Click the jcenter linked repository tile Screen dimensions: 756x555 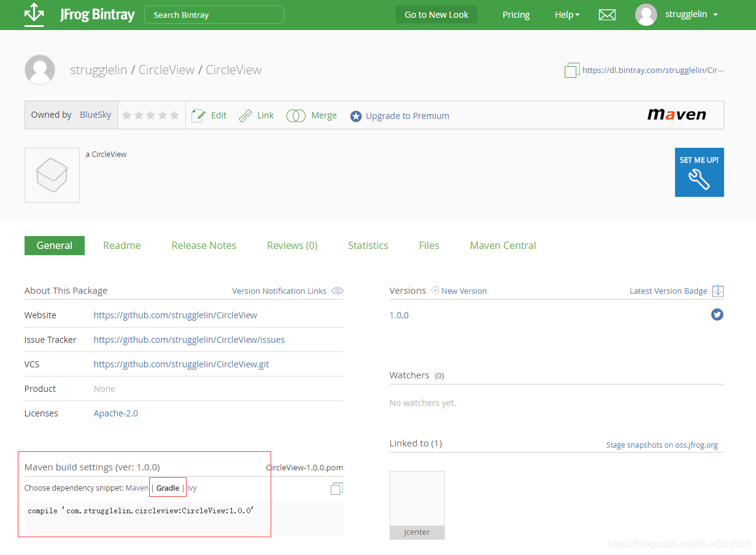[417, 505]
